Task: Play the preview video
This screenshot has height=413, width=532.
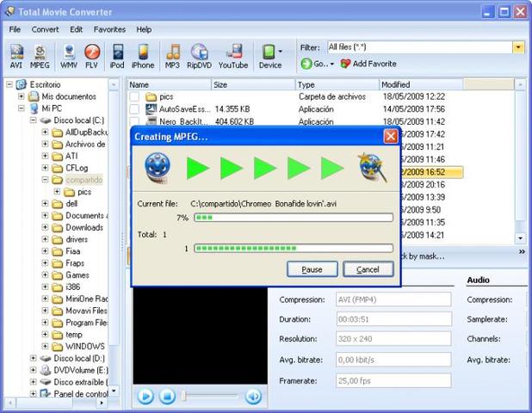Action: [145, 396]
